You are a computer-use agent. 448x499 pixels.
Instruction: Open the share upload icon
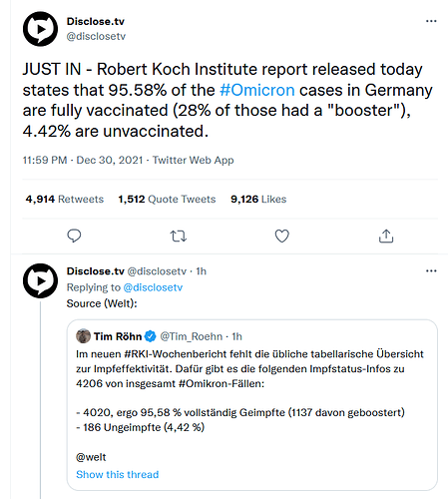pos(386,236)
